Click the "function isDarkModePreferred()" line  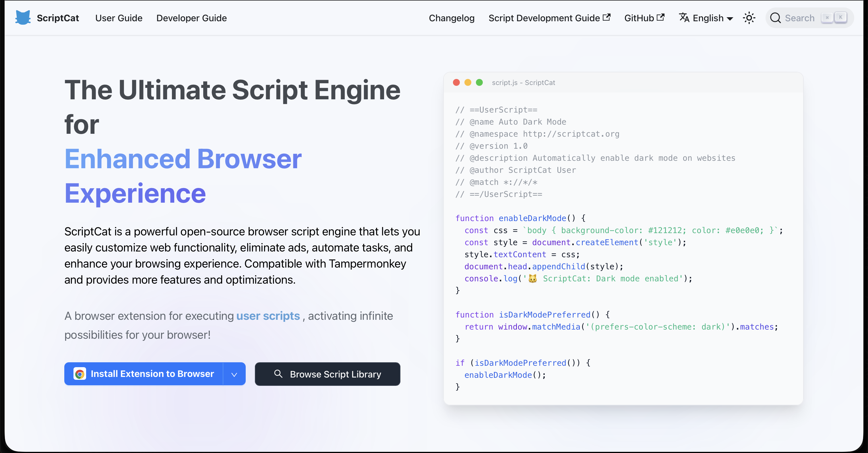click(533, 314)
